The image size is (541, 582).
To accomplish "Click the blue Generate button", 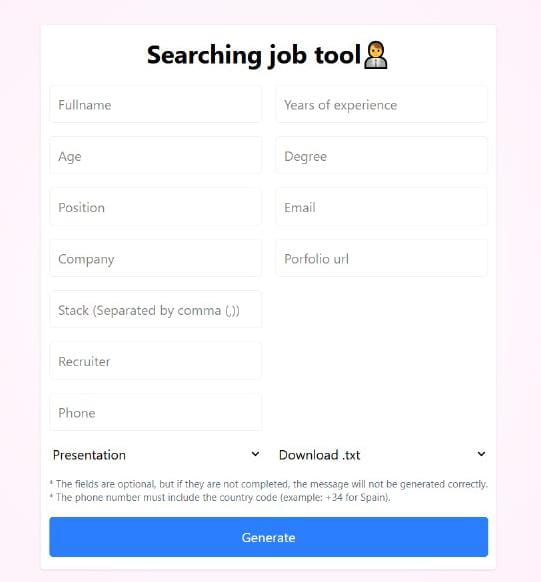I will [269, 537].
